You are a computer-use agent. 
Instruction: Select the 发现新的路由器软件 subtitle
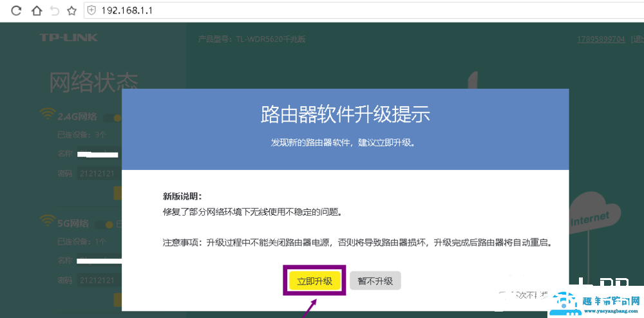click(343, 143)
